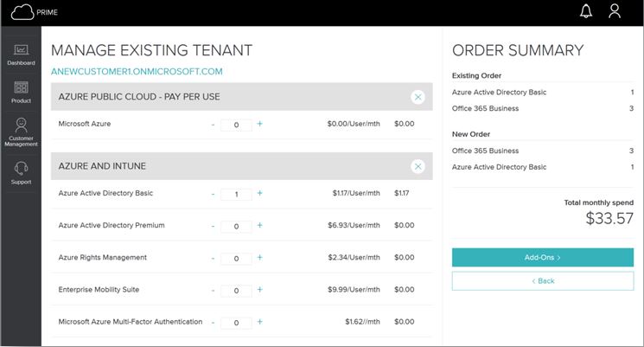The width and height of the screenshot is (644, 347).
Task: Click the Azure Active Directory Basic quantity field
Action: click(236, 194)
